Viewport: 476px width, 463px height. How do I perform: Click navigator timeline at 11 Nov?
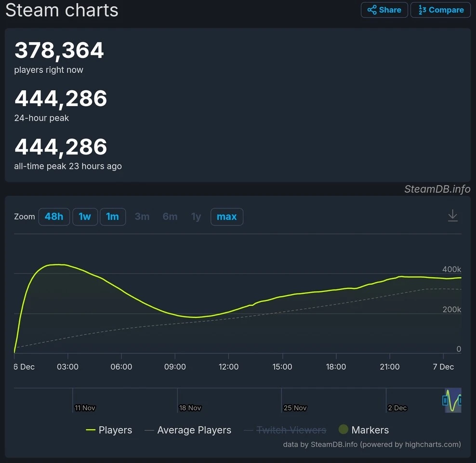point(85,408)
